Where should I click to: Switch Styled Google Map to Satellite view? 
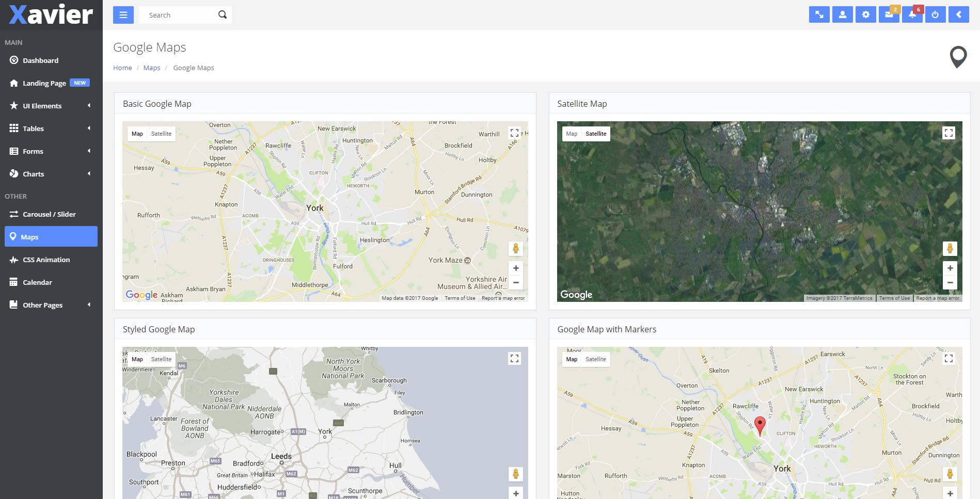161,359
